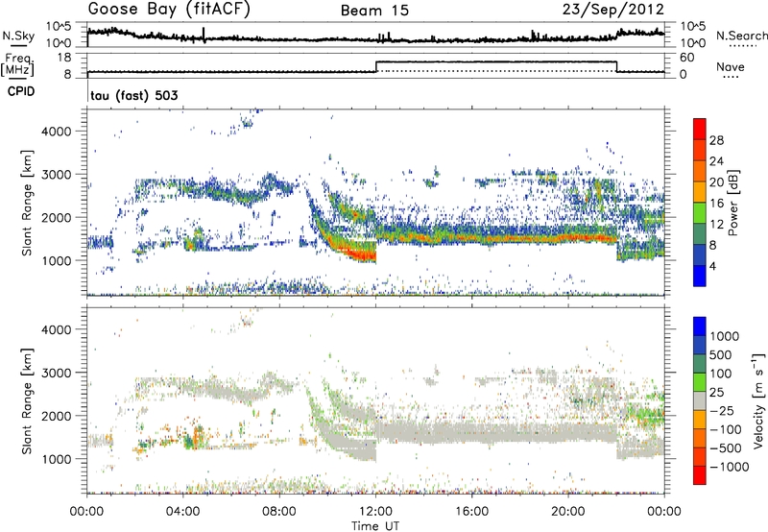
Task: Click the gray segment of Velocity color bar
Action: [x=700, y=400]
